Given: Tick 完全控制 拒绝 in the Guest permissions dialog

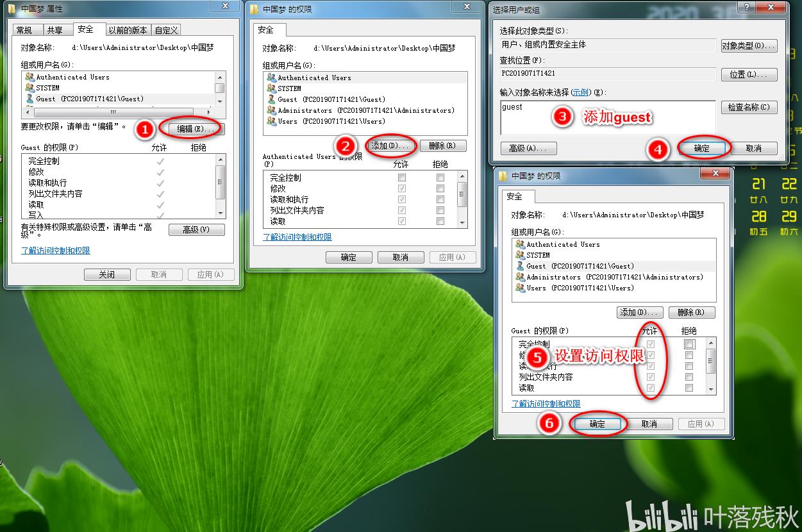Looking at the screenshot, I should point(689,344).
